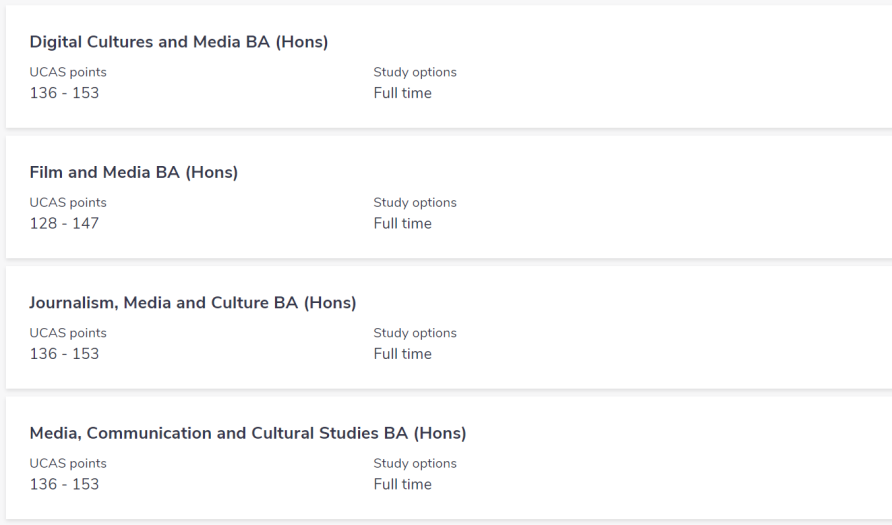Click Full time in Media, Communication card

[402, 484]
